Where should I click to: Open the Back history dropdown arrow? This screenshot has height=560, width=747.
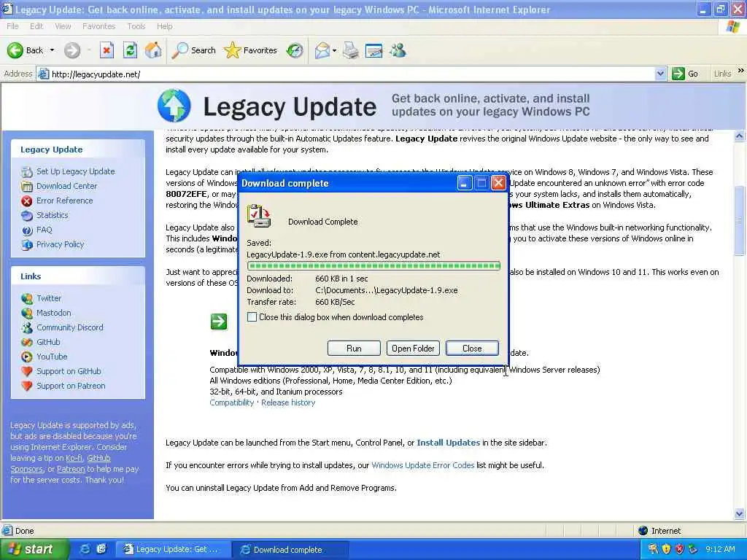click(x=52, y=50)
